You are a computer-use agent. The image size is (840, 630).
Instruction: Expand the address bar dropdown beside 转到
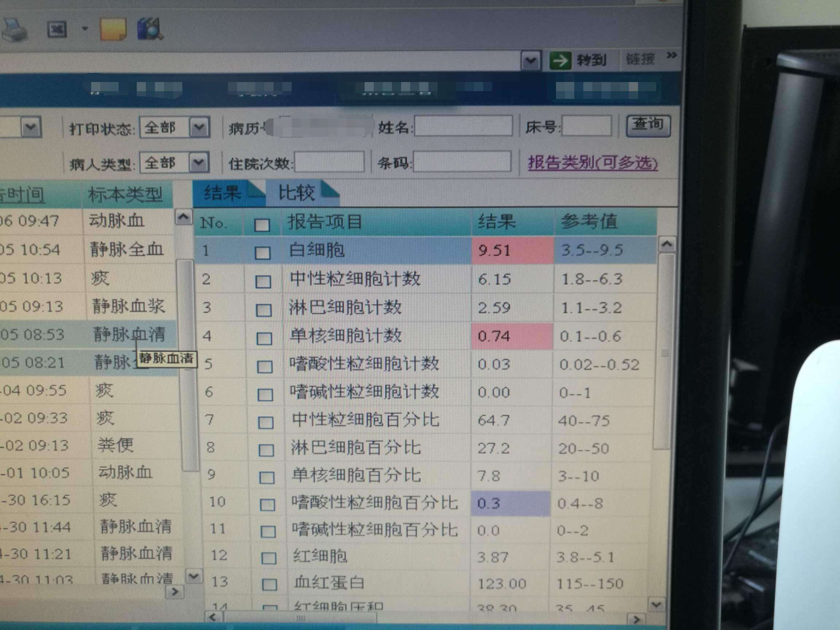point(530,61)
